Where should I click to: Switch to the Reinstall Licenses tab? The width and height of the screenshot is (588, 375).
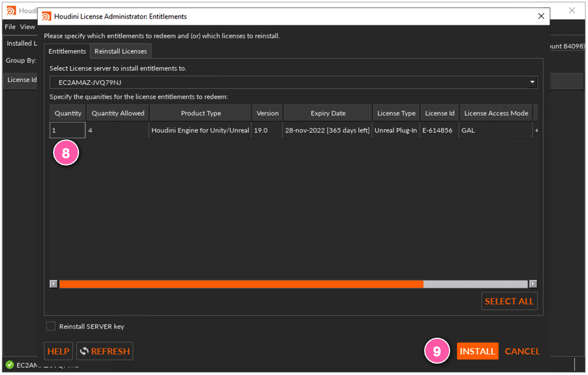coord(120,51)
